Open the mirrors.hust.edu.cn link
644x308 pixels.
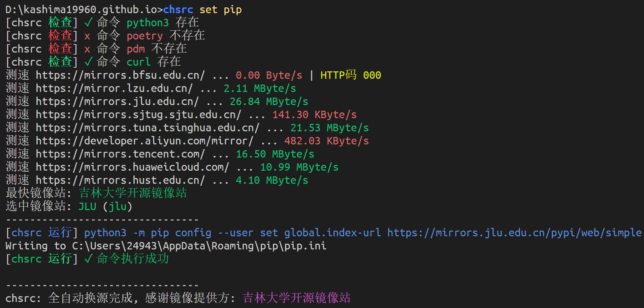[x=120, y=180]
